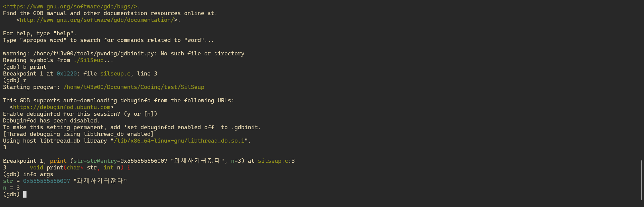Click the silseup.c:3 location in Breakpoint 1 hit

pos(276,161)
